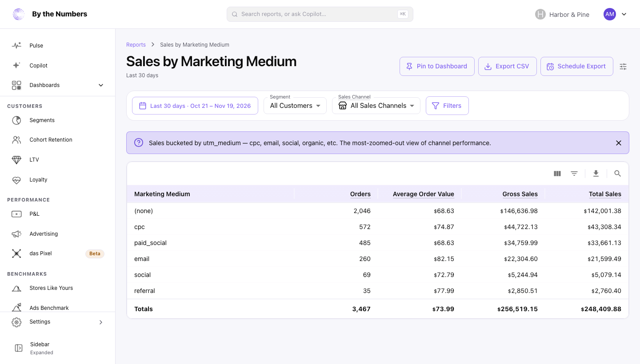640x364 pixels.
Task: Open the Segment All Customers dropdown
Action: tap(295, 106)
